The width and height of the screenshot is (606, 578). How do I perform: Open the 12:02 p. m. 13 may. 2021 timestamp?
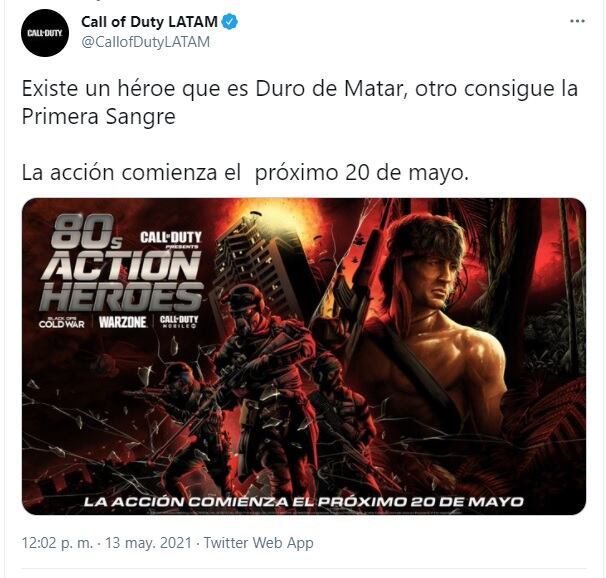point(107,542)
